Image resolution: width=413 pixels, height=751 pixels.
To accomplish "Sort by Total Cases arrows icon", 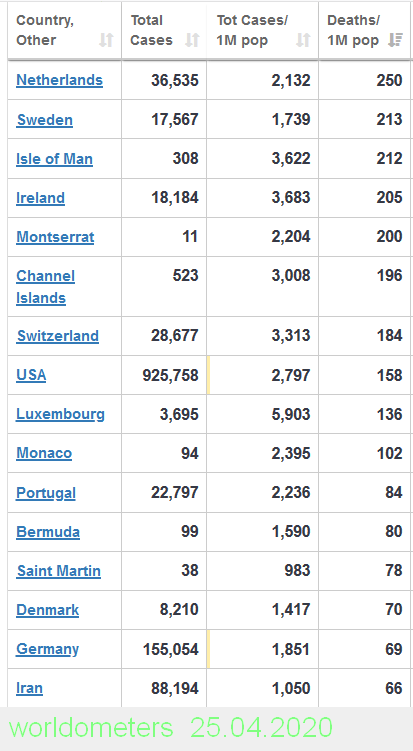I will [x=192, y=40].
